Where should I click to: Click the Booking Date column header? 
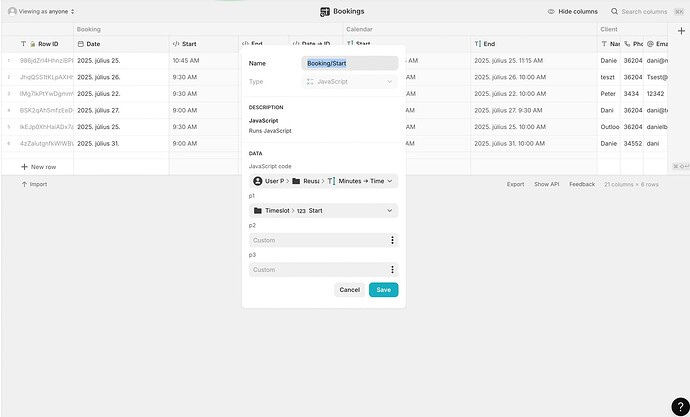point(121,44)
